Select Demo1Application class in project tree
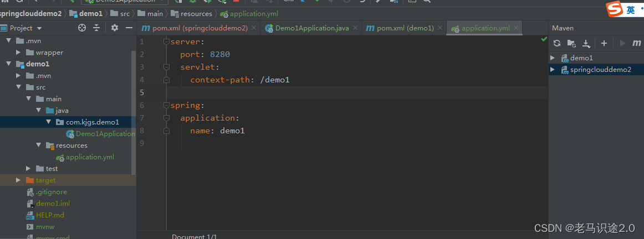Screen dimensions: 644x239 point(101,134)
